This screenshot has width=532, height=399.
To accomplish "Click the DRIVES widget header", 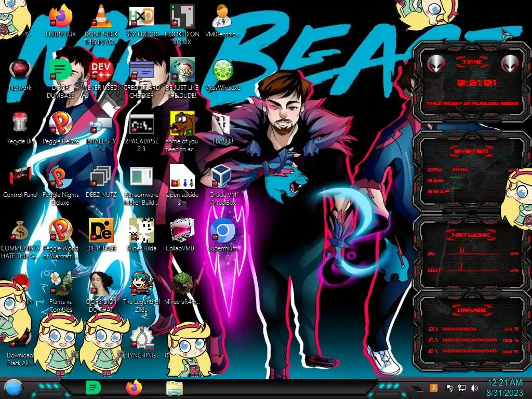I will click(x=472, y=310).
